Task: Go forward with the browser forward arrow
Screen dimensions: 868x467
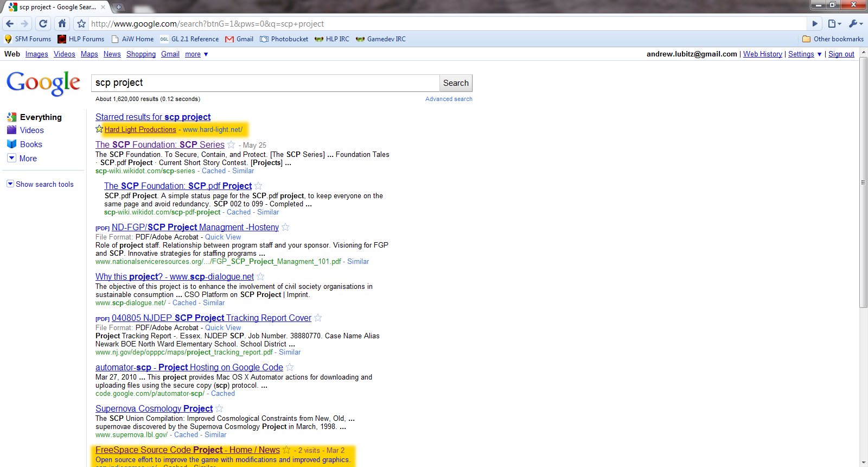Action: (x=24, y=23)
